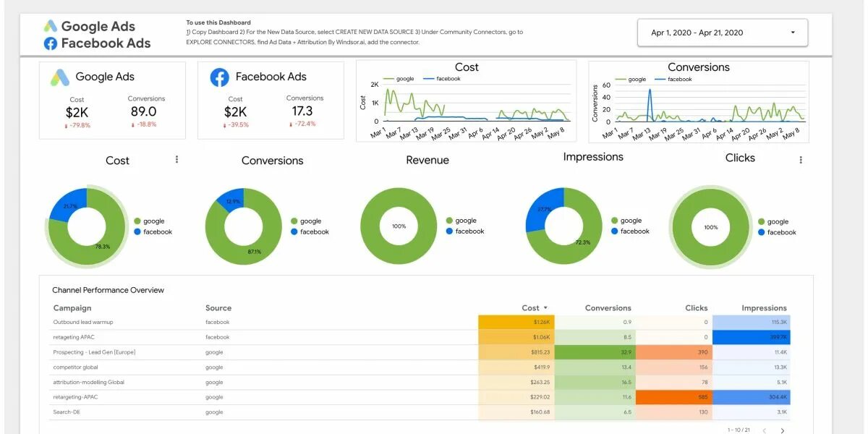868x434 pixels.
Task: Select facebook legend in Clicks donut chart
Action: point(778,233)
